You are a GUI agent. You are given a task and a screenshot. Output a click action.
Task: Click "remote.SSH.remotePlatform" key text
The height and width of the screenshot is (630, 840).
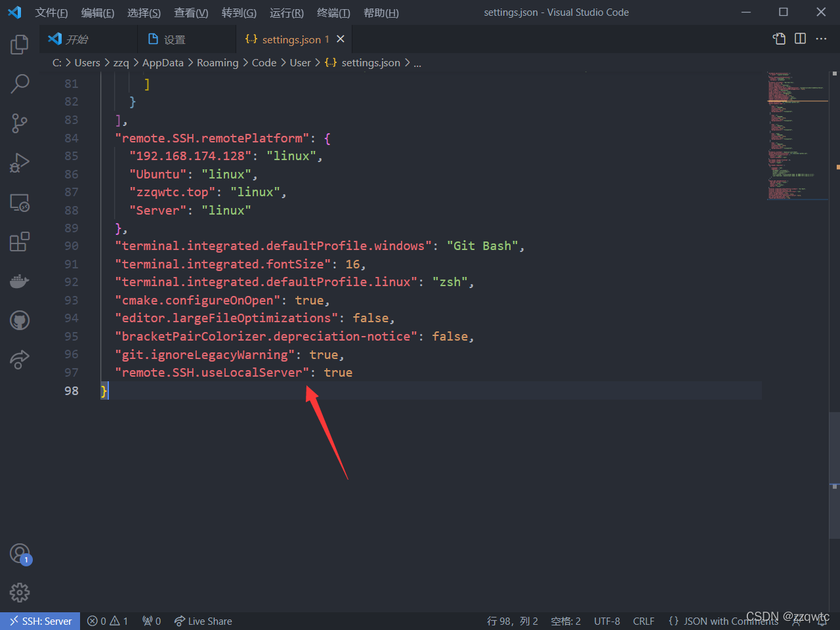pyautogui.click(x=212, y=138)
